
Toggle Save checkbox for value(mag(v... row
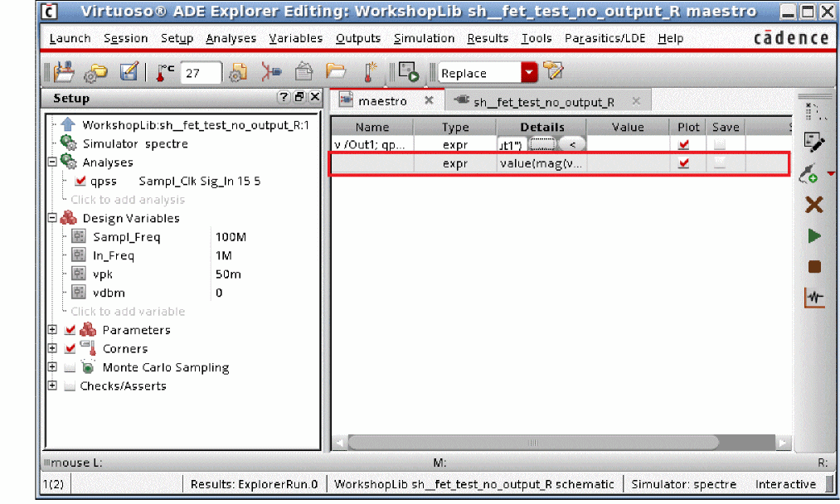(x=720, y=163)
